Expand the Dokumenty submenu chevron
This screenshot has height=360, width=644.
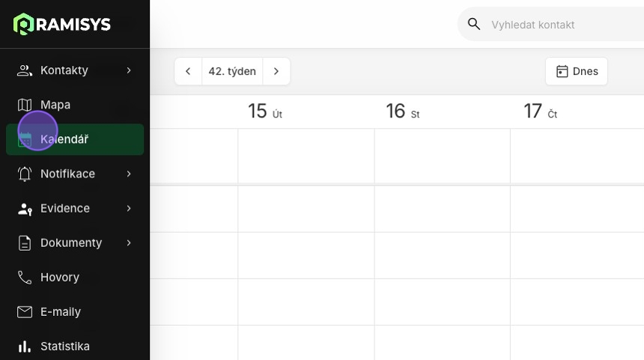[x=129, y=242]
